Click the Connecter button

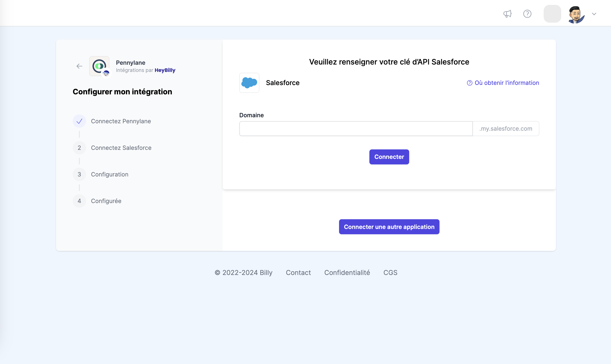pyautogui.click(x=389, y=157)
